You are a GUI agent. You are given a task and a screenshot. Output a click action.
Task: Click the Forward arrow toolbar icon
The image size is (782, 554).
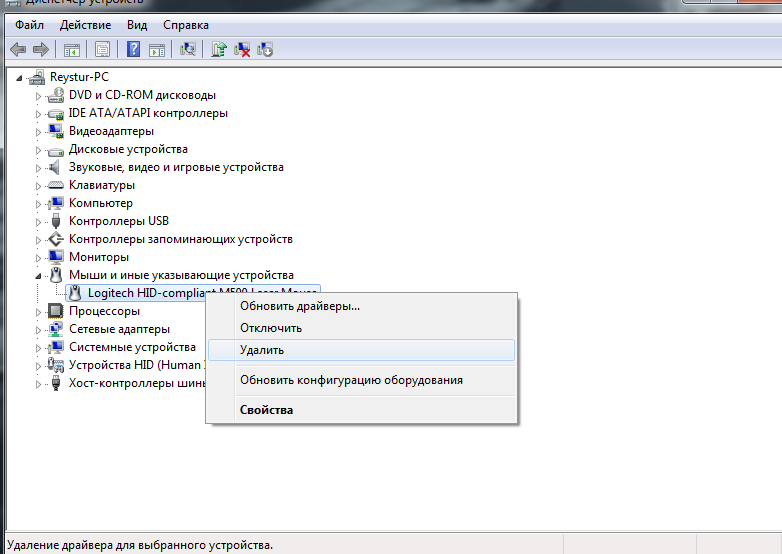(40, 49)
